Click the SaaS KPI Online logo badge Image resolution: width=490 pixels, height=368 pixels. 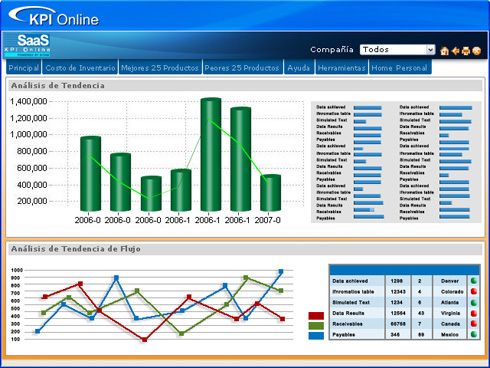pyautogui.click(x=27, y=45)
